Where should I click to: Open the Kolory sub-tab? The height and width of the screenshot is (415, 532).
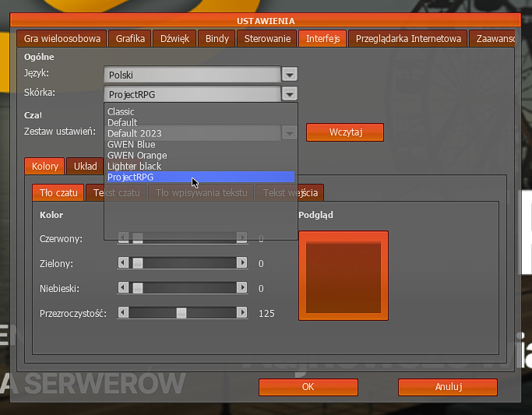pyautogui.click(x=44, y=166)
